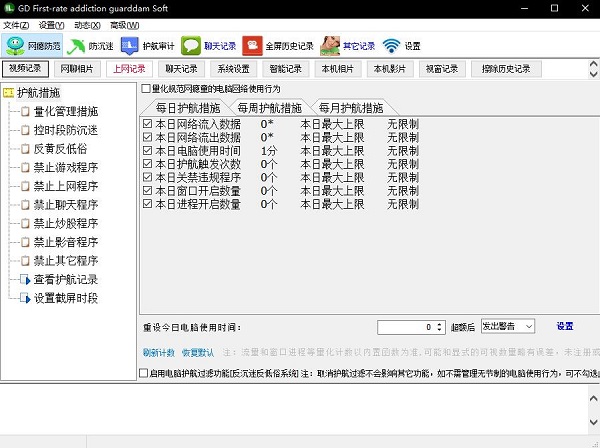
Task: Open the 动态(X) menu
Action: coord(87,24)
